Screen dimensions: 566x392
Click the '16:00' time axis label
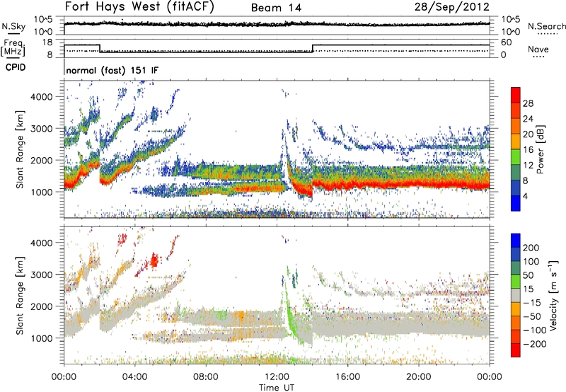pos(347,377)
